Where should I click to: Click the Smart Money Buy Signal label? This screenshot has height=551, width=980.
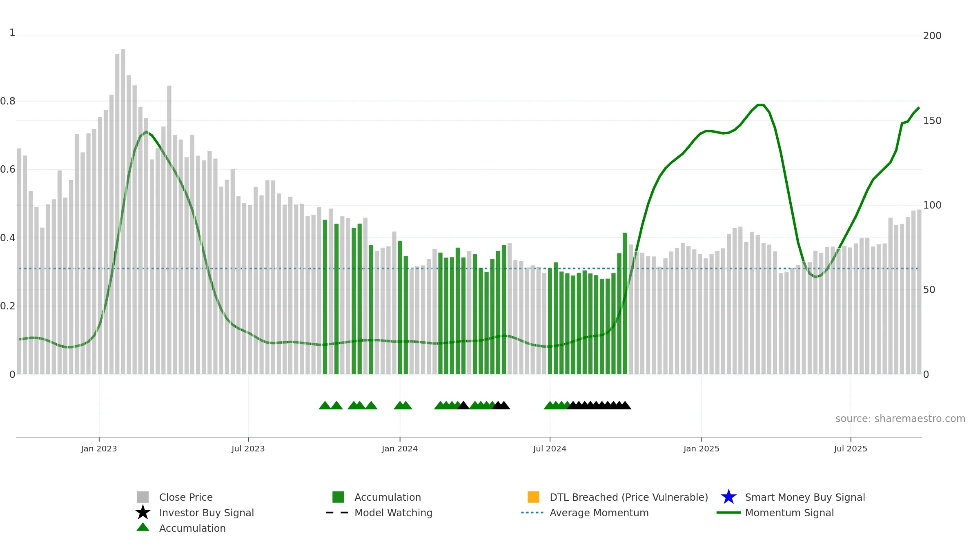point(805,497)
